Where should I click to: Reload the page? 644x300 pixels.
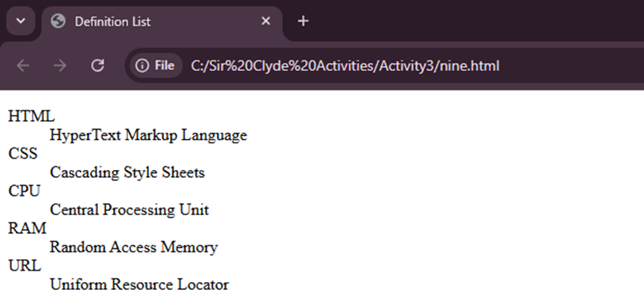(98, 66)
